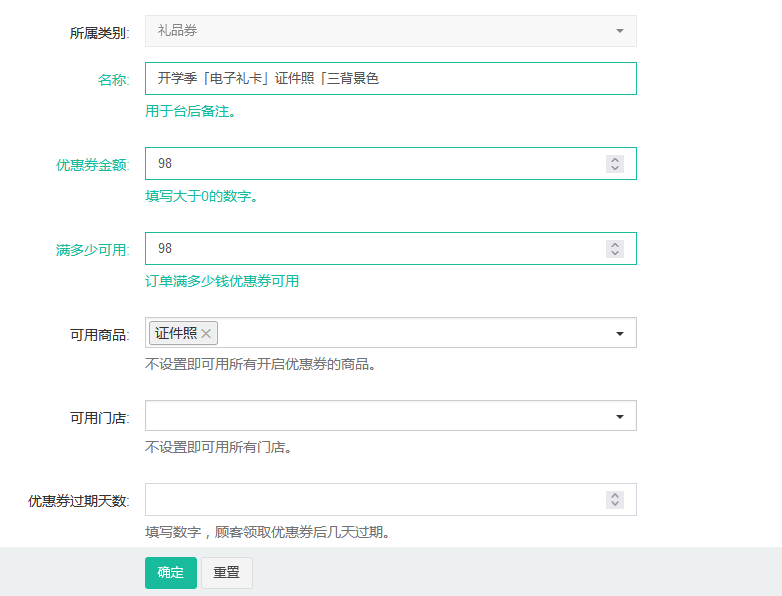Decrease 满多少可用 value using down arrow
Screen dimensions: 782x596
[615, 253]
